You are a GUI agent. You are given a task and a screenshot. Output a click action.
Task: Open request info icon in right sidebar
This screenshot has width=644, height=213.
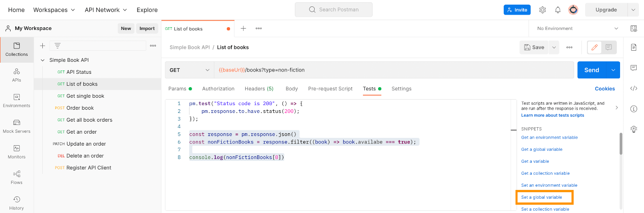coord(634,109)
